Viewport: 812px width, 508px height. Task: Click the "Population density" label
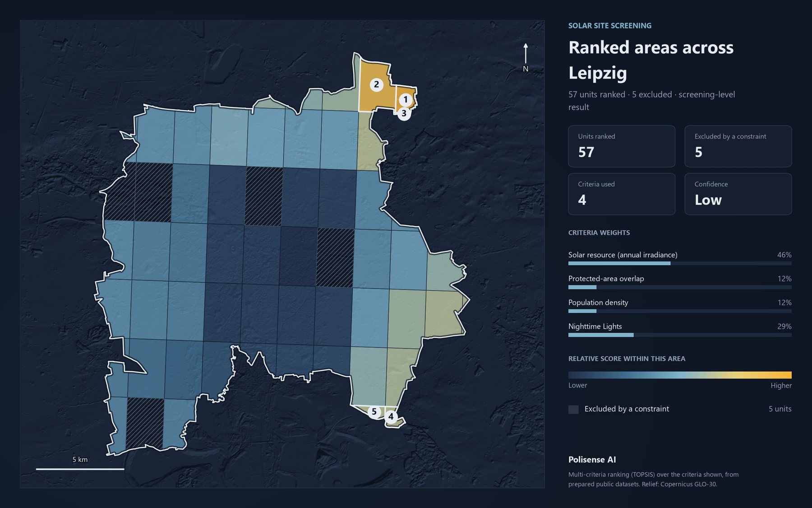click(598, 303)
